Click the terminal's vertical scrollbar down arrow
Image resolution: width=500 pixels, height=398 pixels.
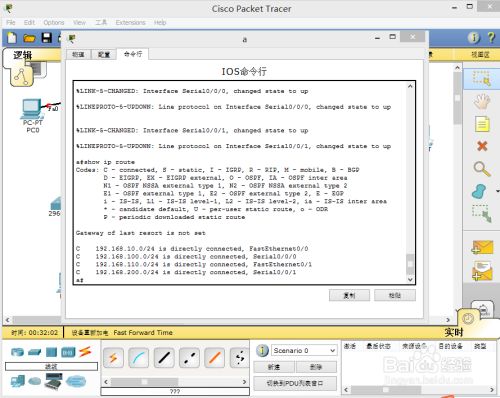tap(410, 280)
